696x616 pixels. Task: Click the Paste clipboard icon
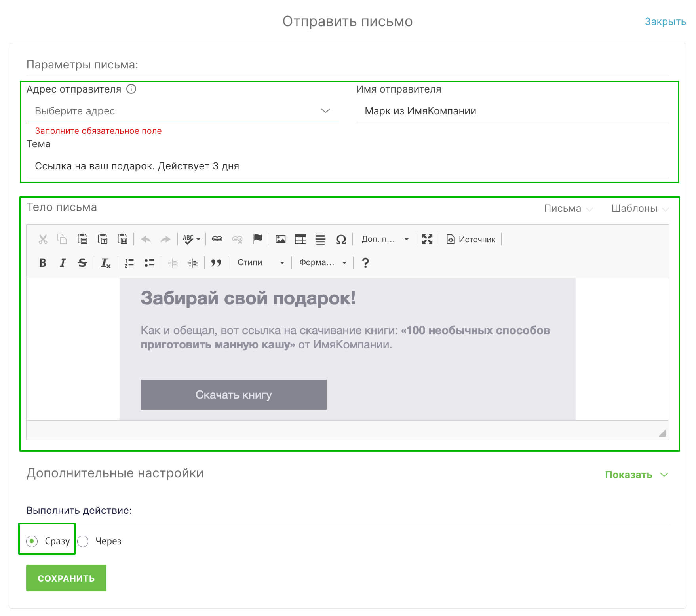pos(82,239)
